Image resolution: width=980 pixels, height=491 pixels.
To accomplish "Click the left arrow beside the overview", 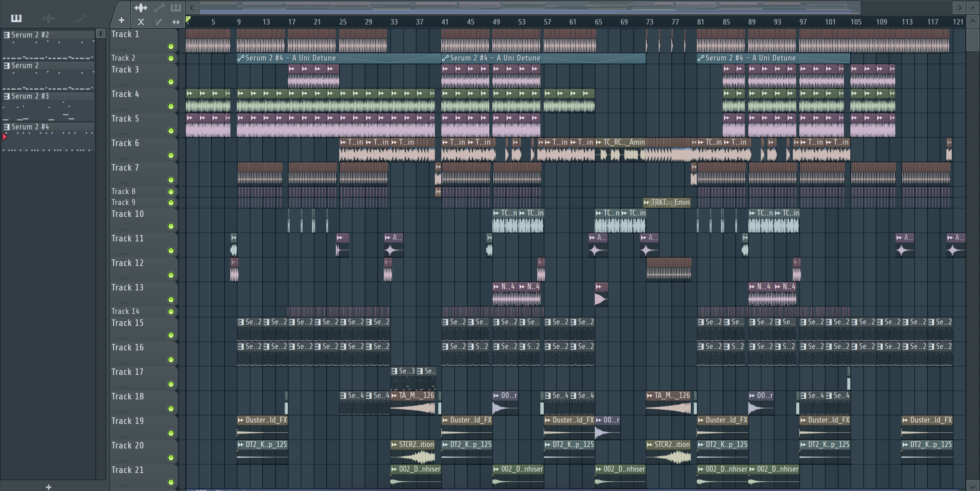I will click(x=192, y=7).
